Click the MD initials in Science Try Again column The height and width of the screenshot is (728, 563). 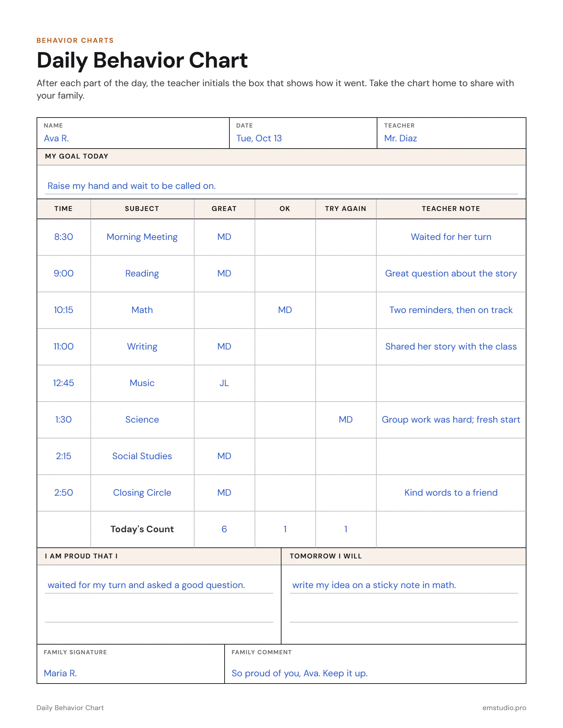[x=346, y=419]
